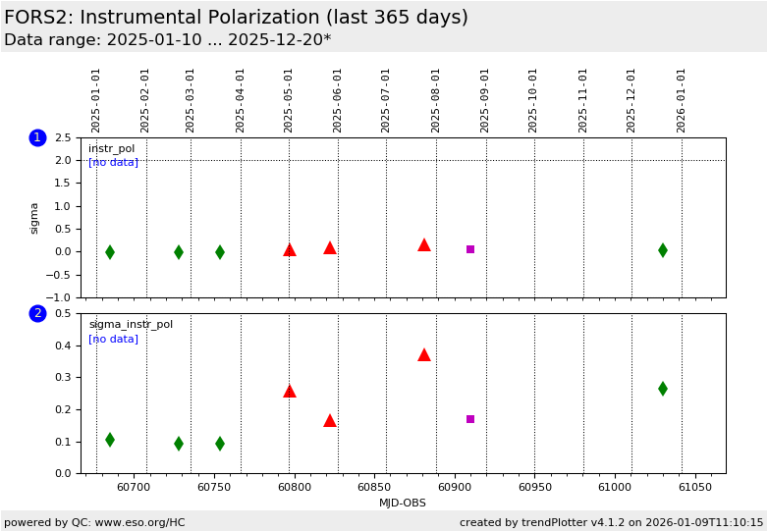The image size is (768, 532).
Task: Open the [no data] link under instr_pol
Action: pos(113,163)
